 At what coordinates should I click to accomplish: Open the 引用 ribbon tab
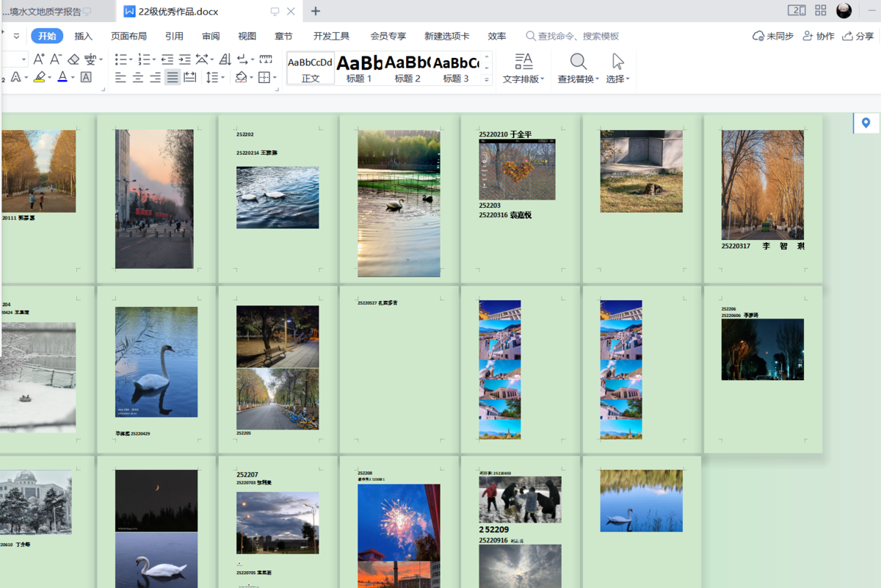coord(174,36)
